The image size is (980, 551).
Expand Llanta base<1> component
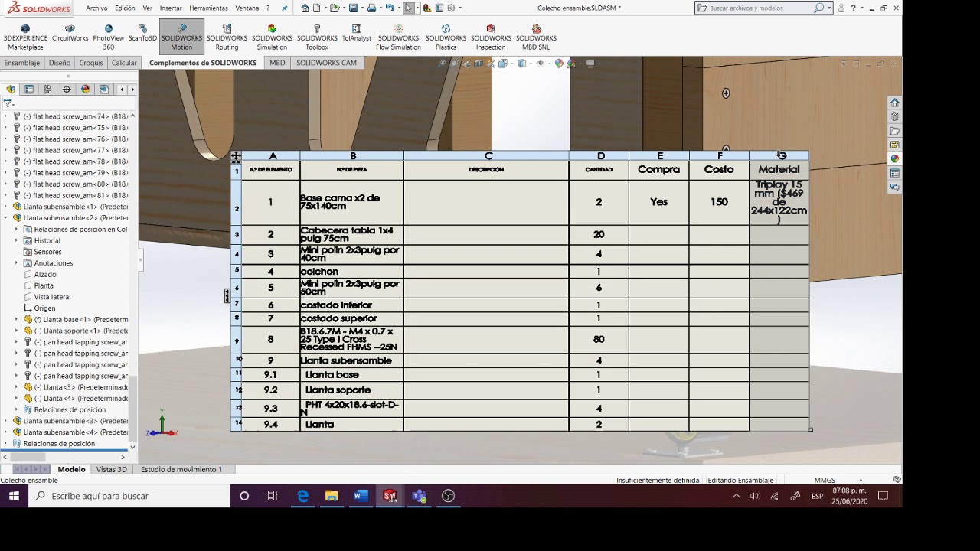[x=17, y=319]
